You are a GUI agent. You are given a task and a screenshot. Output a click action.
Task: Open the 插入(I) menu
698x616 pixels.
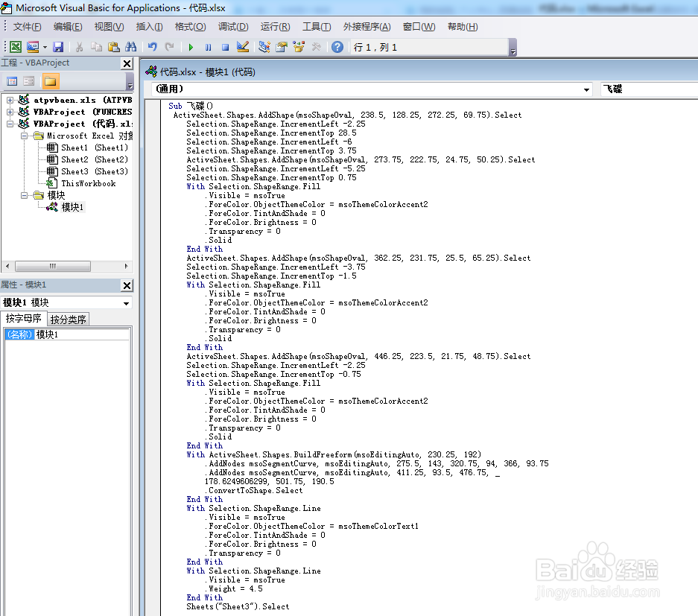pyautogui.click(x=149, y=27)
